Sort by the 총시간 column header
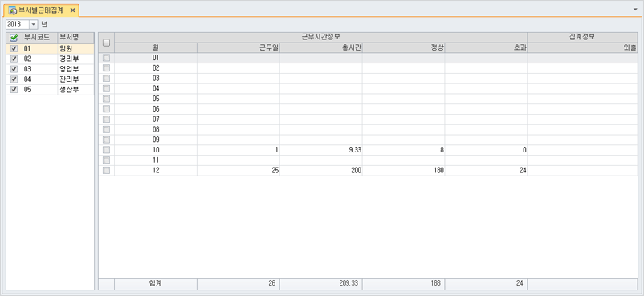Screen dimensions: 644x296 point(320,47)
